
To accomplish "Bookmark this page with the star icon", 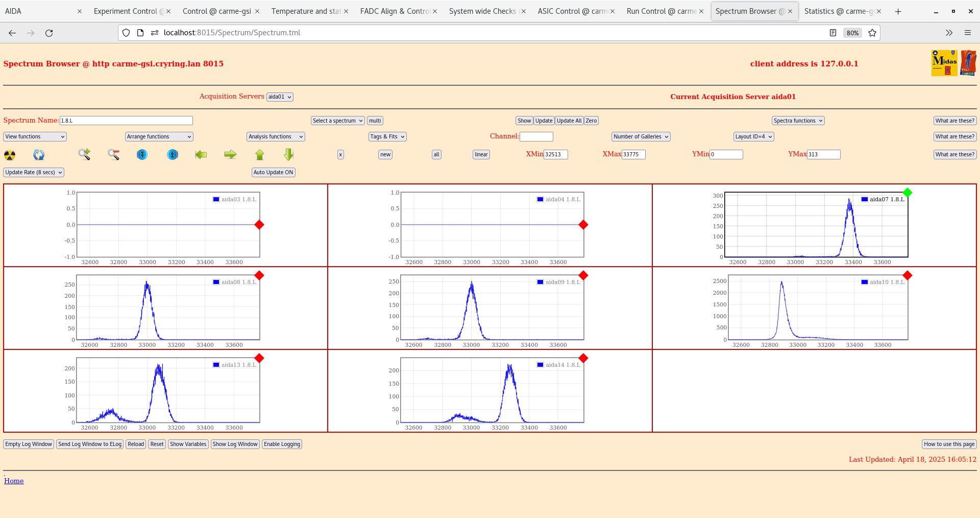I will (872, 33).
